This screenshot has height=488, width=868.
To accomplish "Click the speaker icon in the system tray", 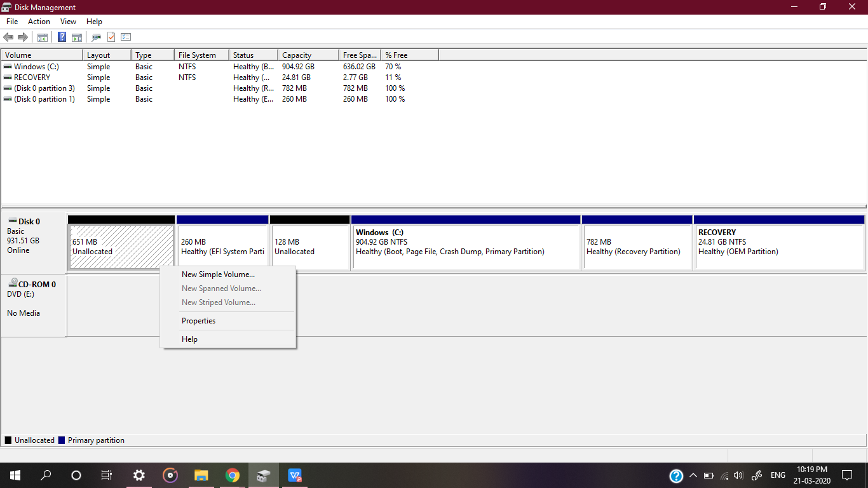I will point(738,475).
